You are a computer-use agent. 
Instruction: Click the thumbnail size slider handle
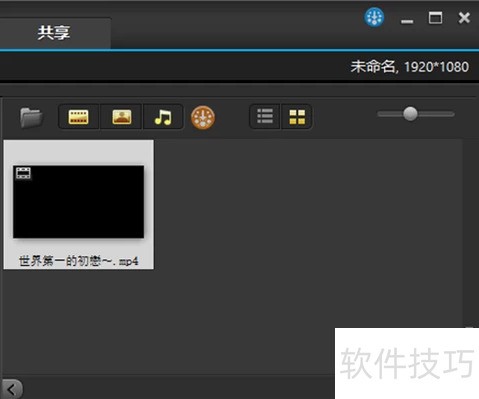coord(410,114)
